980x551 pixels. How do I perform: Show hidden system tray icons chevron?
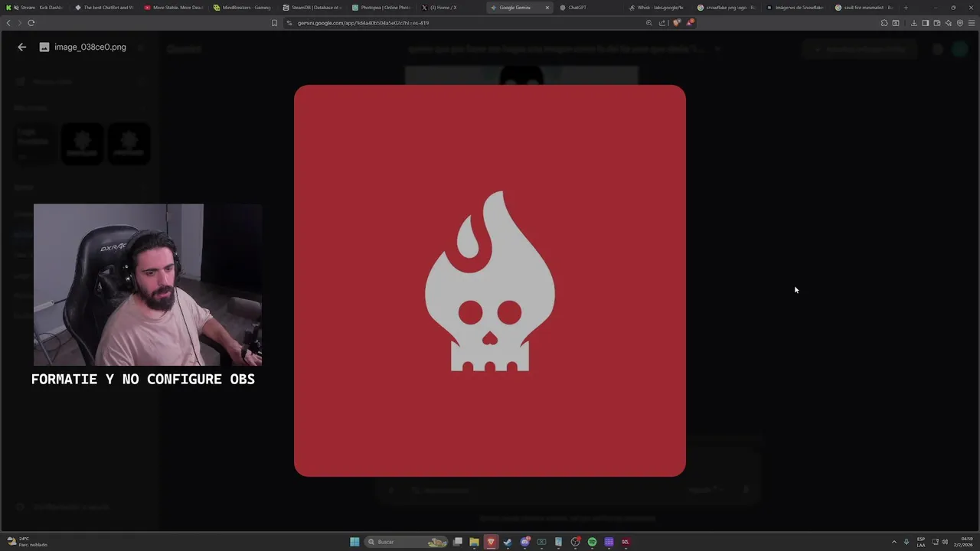(x=893, y=542)
